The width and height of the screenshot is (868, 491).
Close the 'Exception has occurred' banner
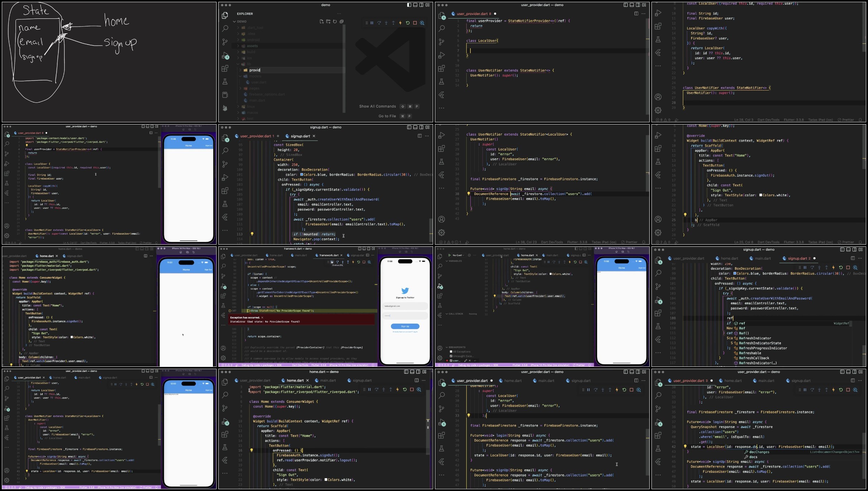(262, 318)
